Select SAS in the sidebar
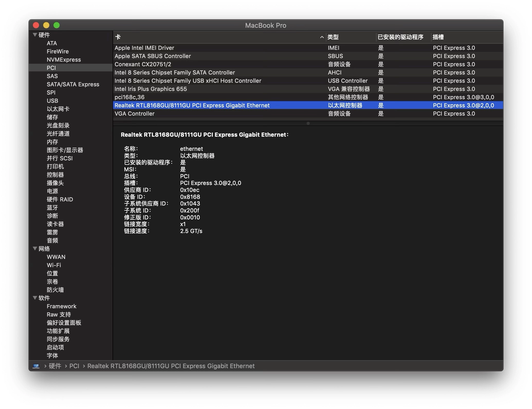Viewport: 532px width, 409px height. click(x=71, y=76)
